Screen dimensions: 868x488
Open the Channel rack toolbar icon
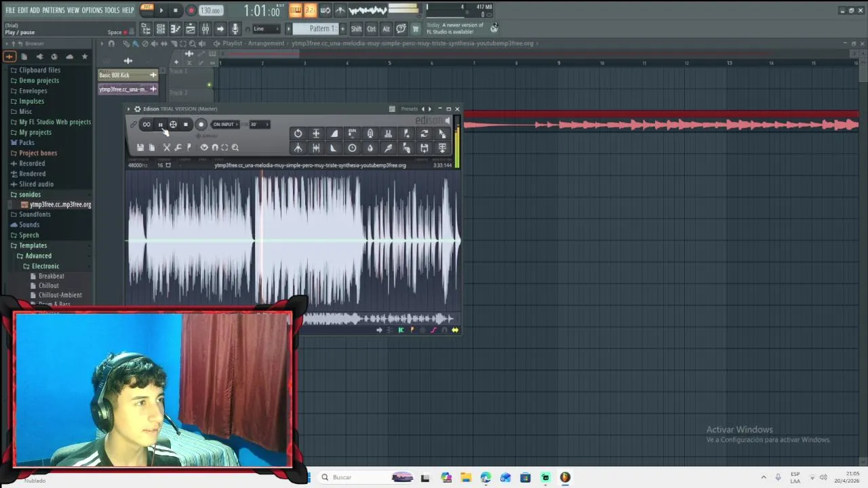(x=161, y=28)
